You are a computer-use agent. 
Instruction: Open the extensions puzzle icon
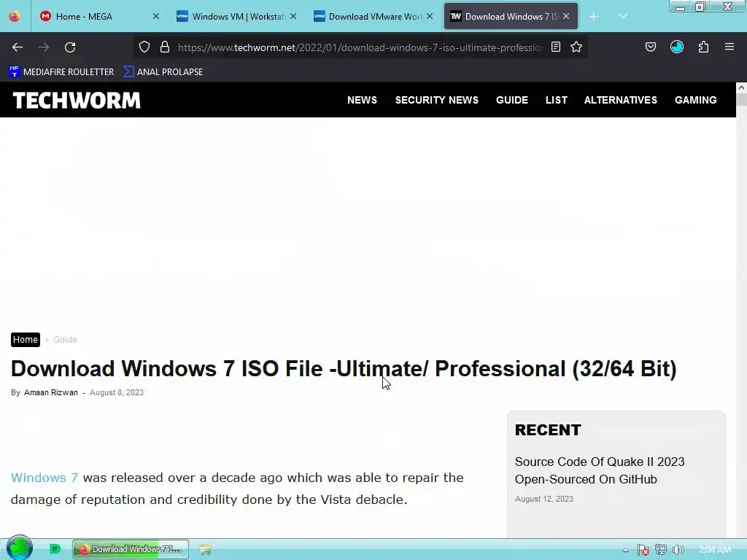click(703, 47)
